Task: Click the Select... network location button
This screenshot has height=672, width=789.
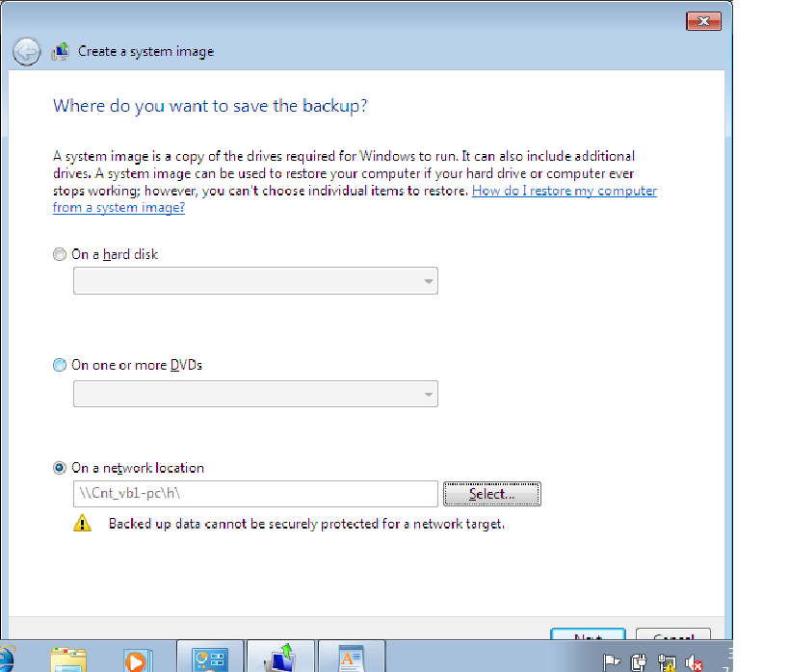Action: pyautogui.click(x=492, y=494)
